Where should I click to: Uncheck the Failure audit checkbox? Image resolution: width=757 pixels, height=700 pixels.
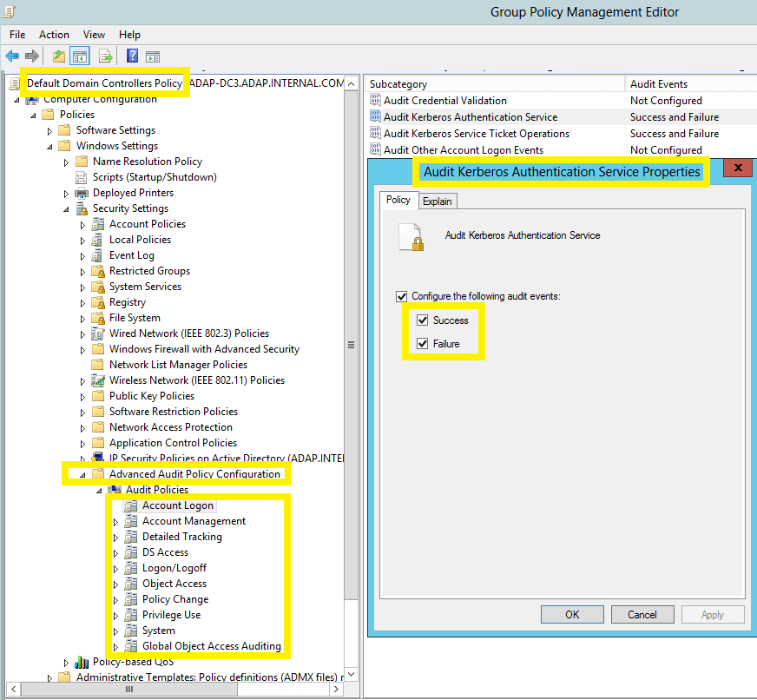pyautogui.click(x=422, y=342)
